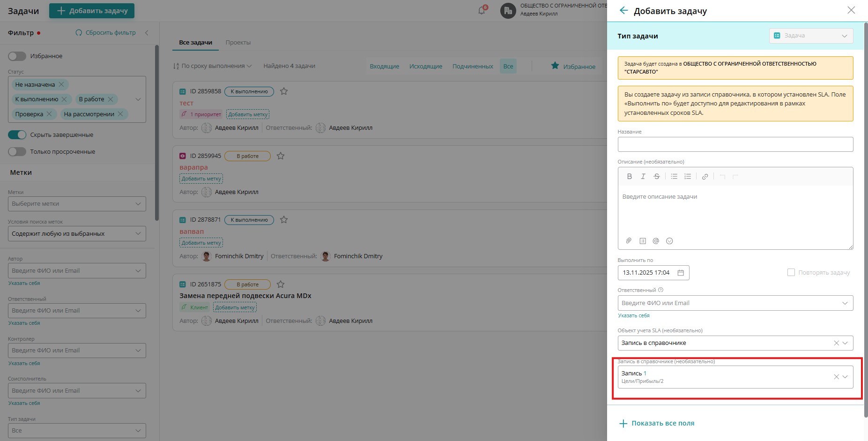Click the Bold formatting icon in description editor

(x=629, y=177)
